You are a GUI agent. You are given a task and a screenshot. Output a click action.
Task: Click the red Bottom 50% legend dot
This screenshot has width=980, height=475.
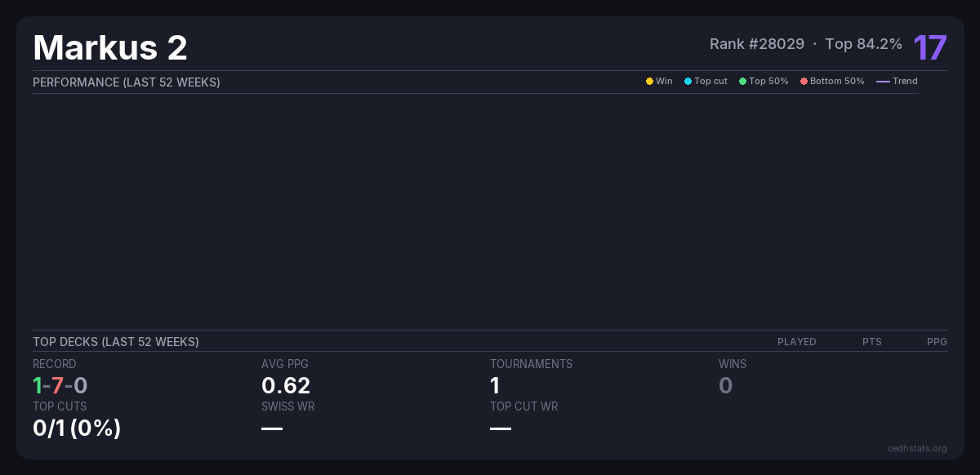804,82
